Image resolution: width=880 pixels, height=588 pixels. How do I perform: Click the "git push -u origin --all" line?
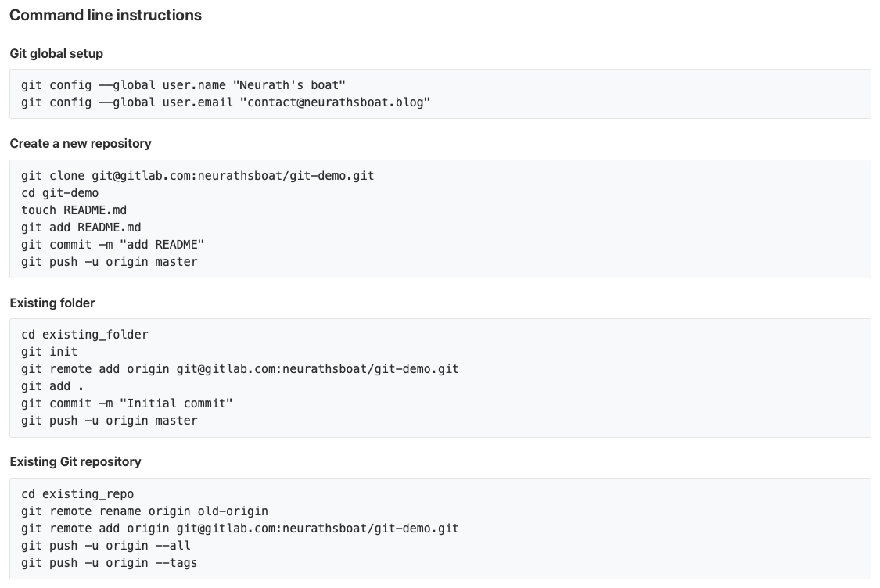pyautogui.click(x=106, y=546)
